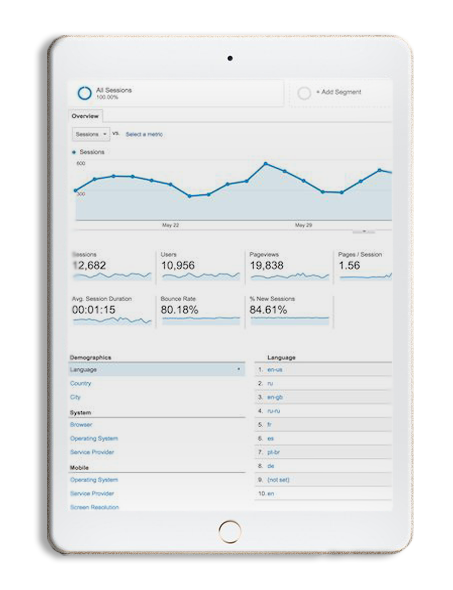Click the peak data point on the Sessions chart
Screen dimensions: 453x590
pyautogui.click(x=266, y=164)
